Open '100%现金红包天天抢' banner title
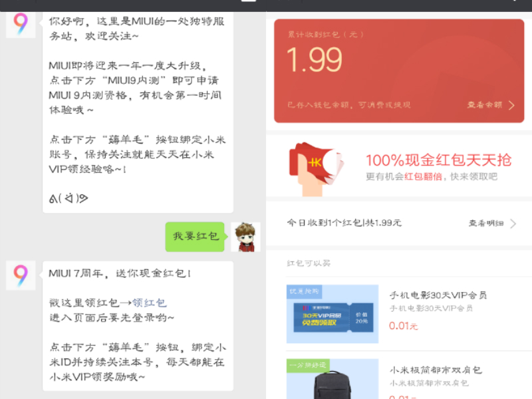This screenshot has width=532, height=399. [x=438, y=160]
